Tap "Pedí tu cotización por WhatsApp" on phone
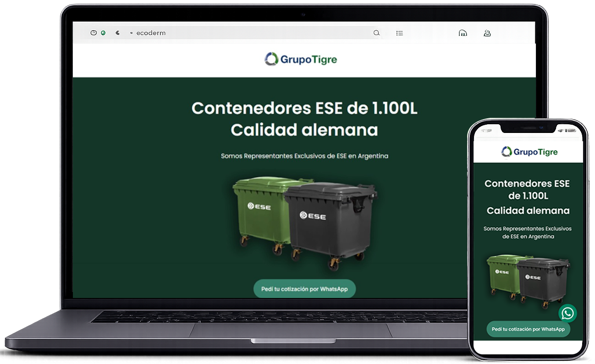The image size is (595, 364). [528, 329]
